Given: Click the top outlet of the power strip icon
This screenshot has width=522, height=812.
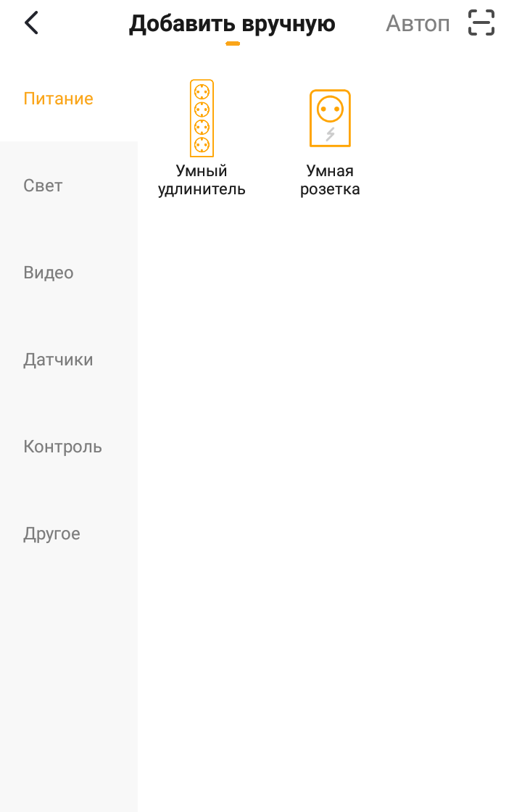Looking at the screenshot, I should click(202, 92).
